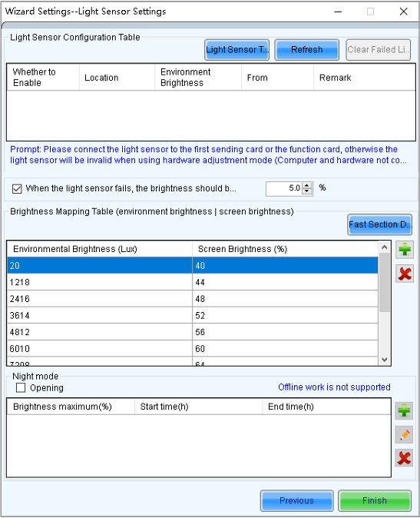
Task: Click the screen brightness cell 56
Action: click(x=285, y=332)
